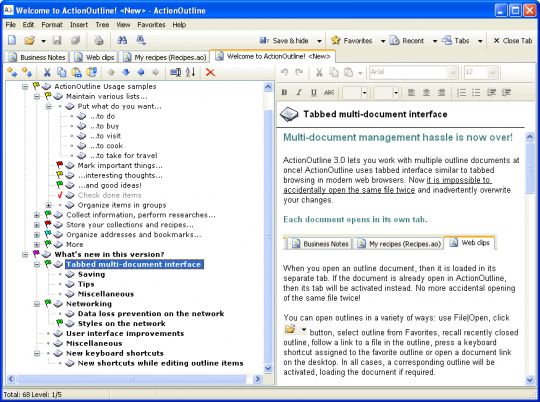Click the Save & hide button
Image resolution: width=540 pixels, height=402 pixels.
coord(284,41)
